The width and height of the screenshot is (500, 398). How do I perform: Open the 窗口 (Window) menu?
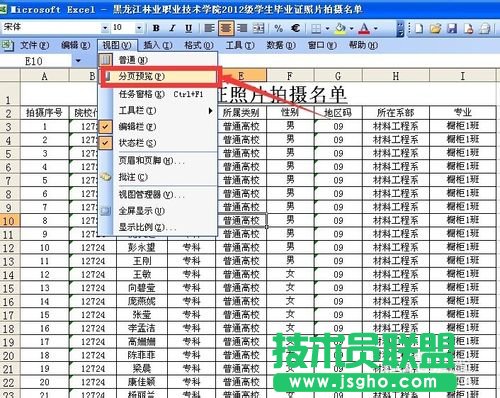click(x=322, y=45)
